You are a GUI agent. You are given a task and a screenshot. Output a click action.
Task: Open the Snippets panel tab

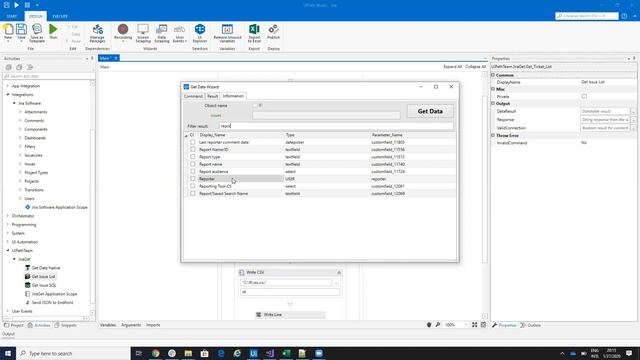(x=66, y=325)
